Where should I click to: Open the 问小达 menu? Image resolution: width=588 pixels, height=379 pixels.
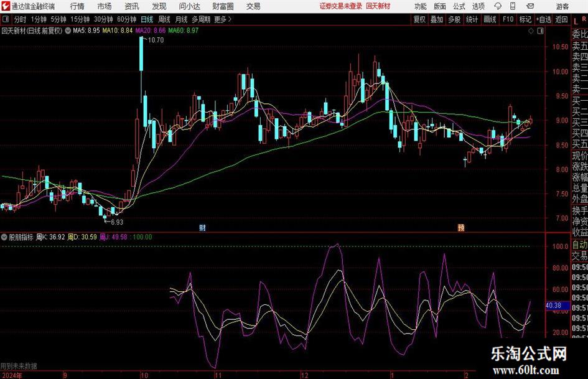point(189,6)
